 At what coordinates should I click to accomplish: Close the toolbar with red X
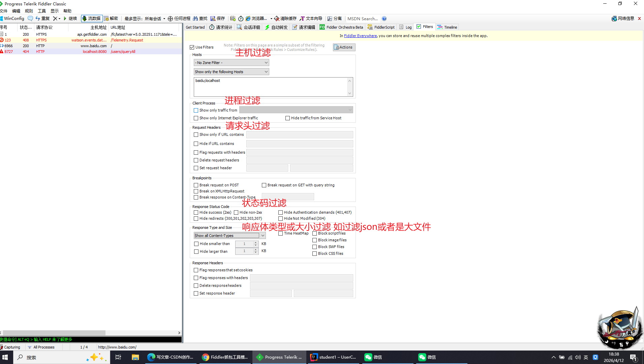click(639, 19)
